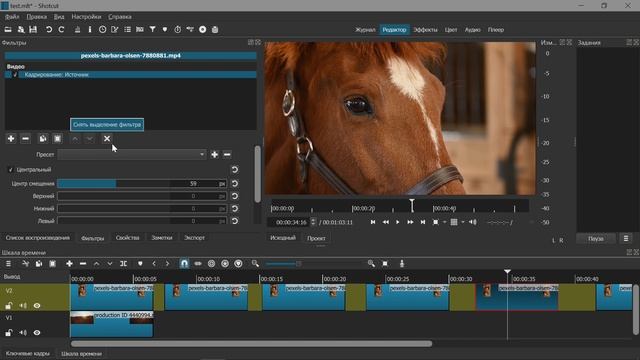
Task: Open the Пресет dropdown
Action: [131, 154]
